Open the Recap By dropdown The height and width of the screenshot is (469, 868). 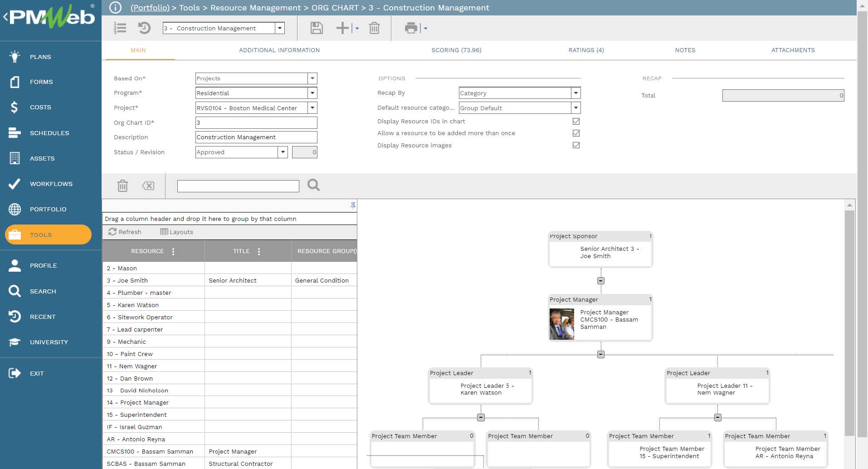tap(575, 93)
